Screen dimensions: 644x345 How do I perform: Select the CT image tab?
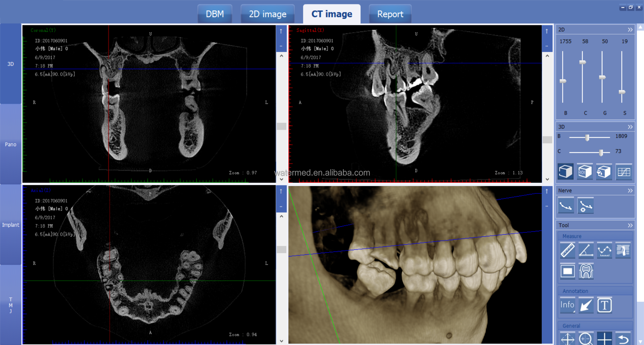[332, 14]
